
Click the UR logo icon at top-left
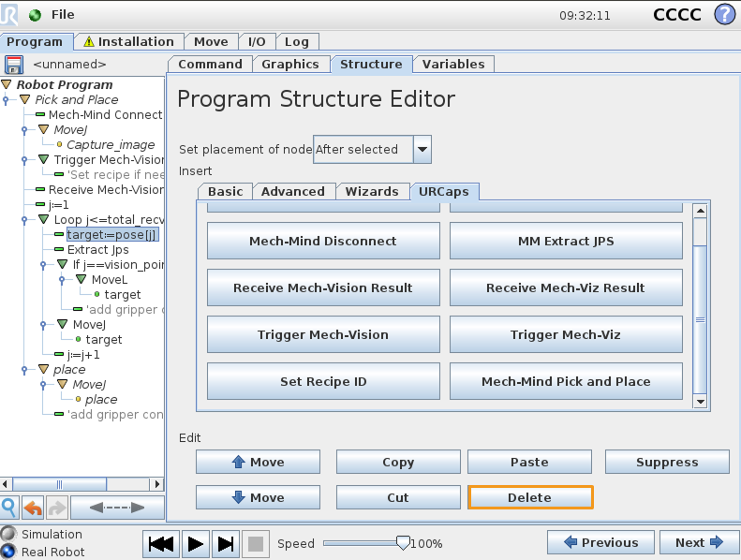(12, 15)
